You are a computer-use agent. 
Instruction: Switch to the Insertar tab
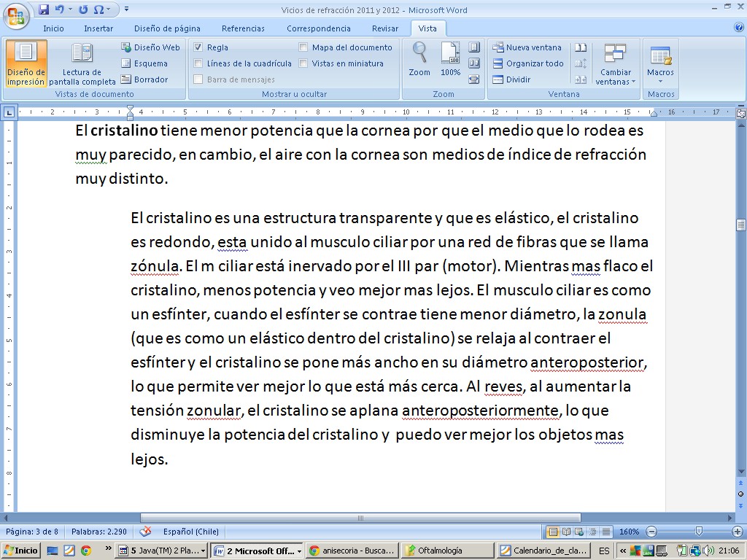(x=98, y=28)
